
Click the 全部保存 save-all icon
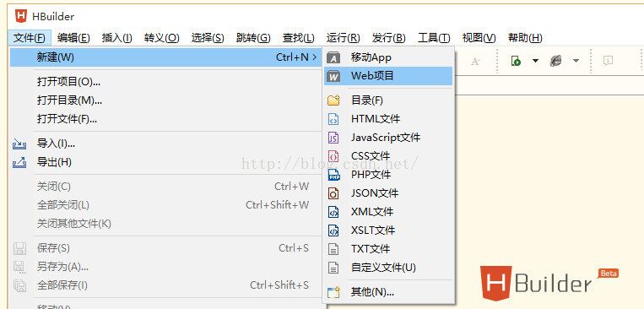click(x=19, y=285)
